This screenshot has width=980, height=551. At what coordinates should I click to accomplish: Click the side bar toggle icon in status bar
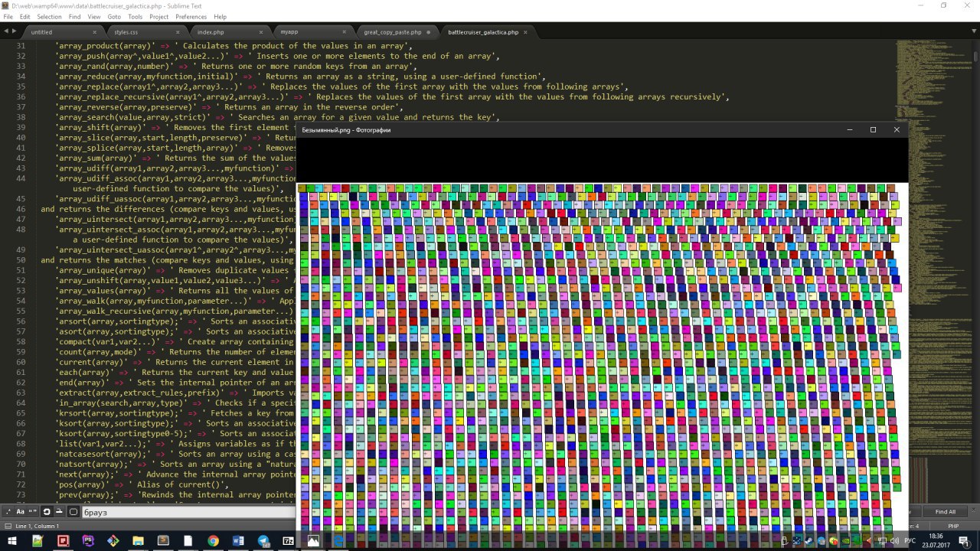(8, 526)
